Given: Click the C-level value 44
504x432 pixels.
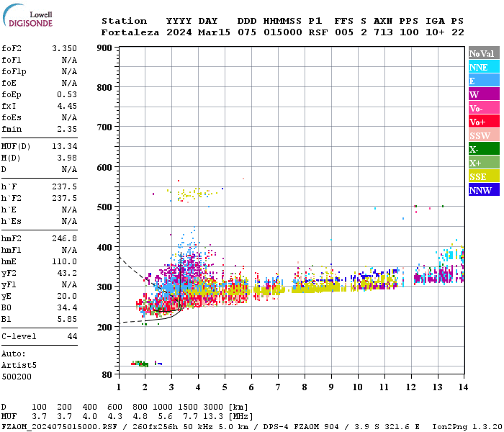Looking at the screenshot, I should [x=72, y=336].
